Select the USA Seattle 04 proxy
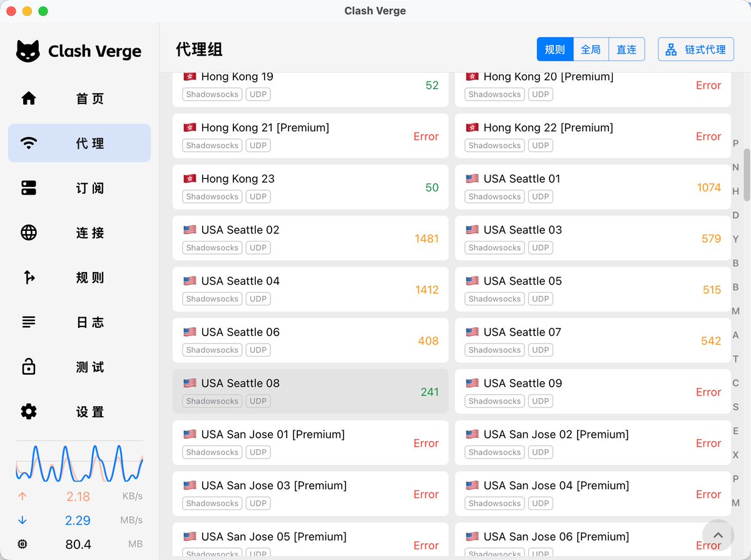Screen dimensions: 751x560 pyautogui.click(x=310, y=289)
